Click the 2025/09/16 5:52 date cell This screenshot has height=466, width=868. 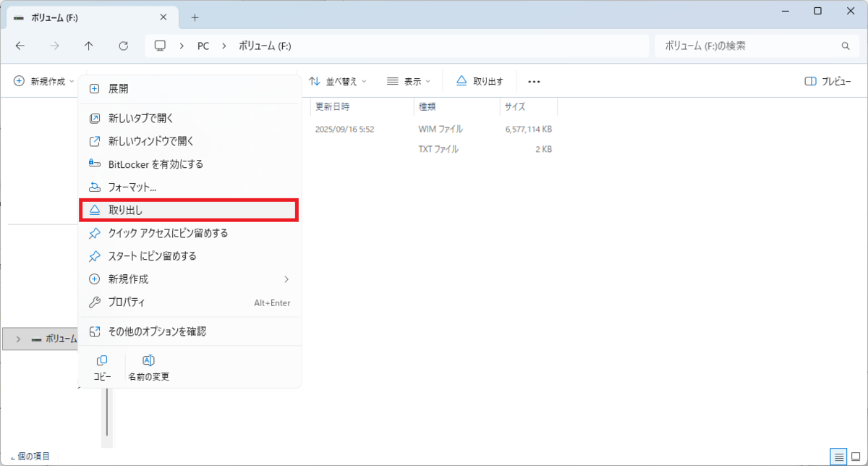tap(344, 130)
